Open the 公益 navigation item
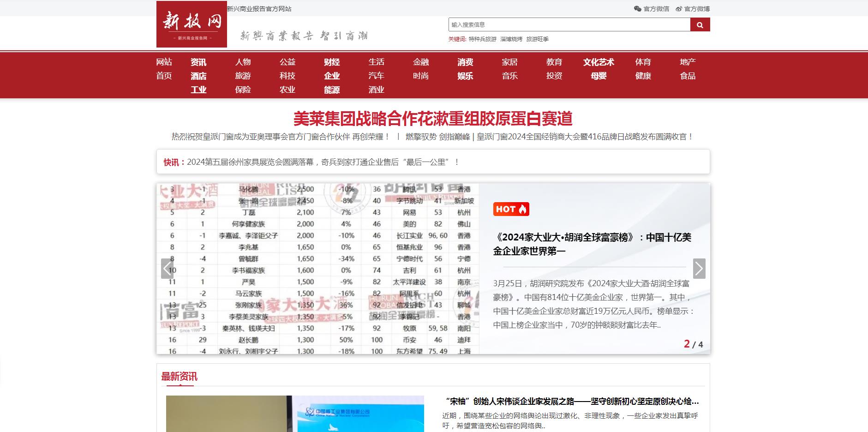Screen dimensions: 868x432 pyautogui.click(x=287, y=62)
